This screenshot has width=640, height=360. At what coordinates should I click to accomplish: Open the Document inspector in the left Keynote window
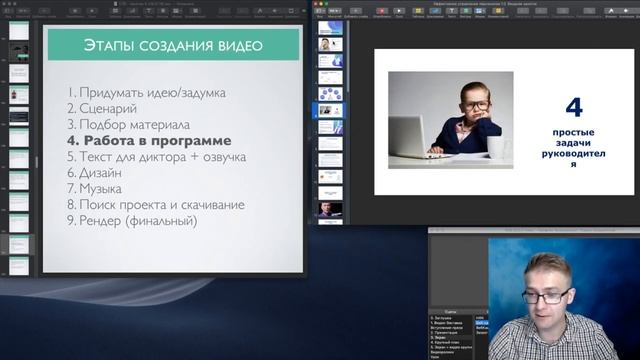coord(291,11)
